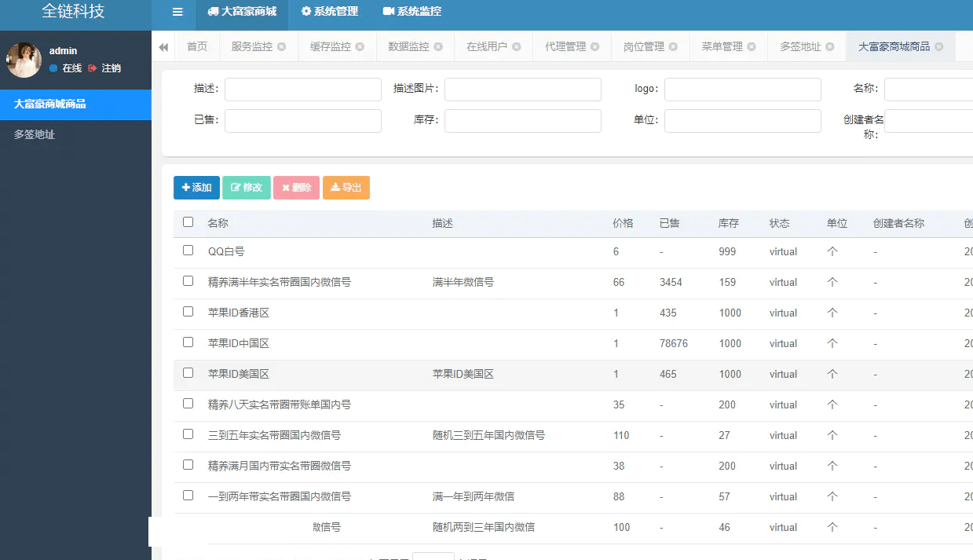This screenshot has height=560, width=973.
Task: Click the export icon on 导出 button
Action: (x=336, y=188)
